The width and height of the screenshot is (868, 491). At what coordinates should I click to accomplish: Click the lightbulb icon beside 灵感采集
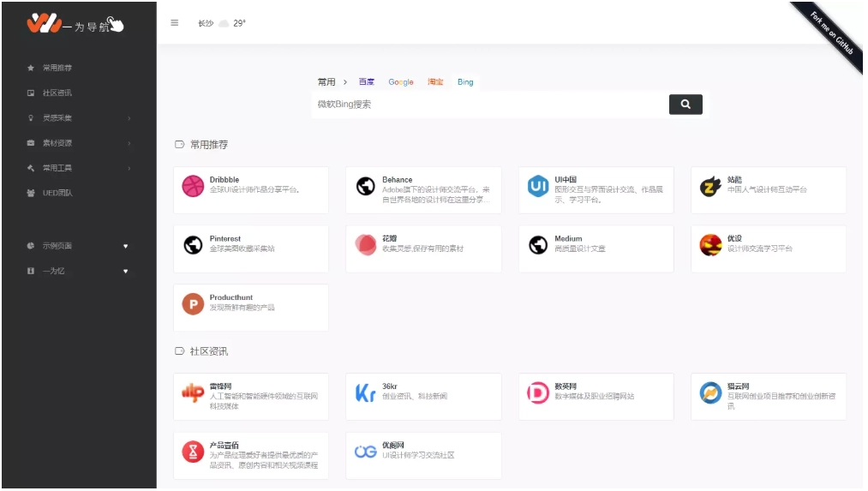tap(31, 118)
